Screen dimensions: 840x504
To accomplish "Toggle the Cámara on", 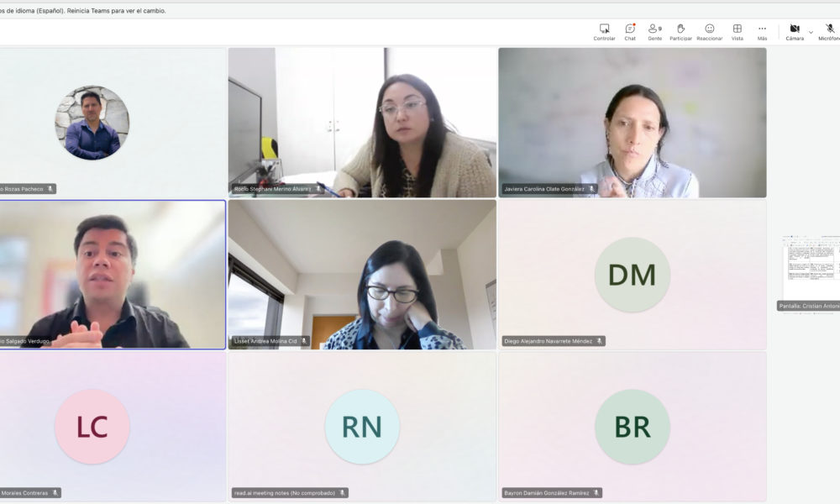I will tap(795, 32).
